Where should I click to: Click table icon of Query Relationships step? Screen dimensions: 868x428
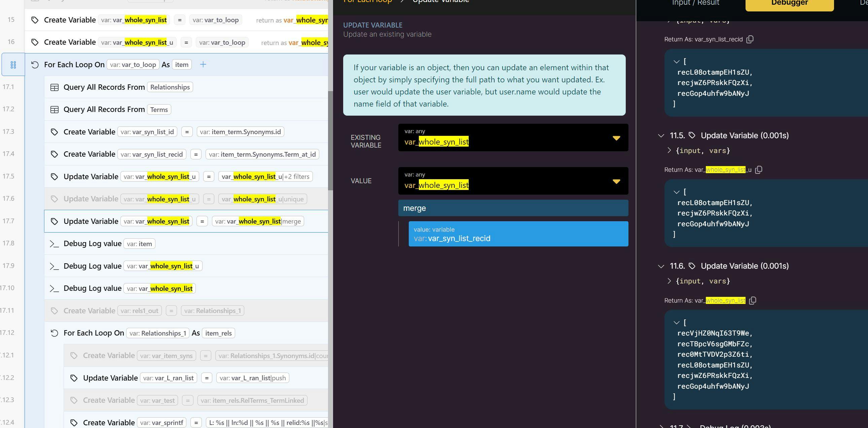pyautogui.click(x=54, y=87)
